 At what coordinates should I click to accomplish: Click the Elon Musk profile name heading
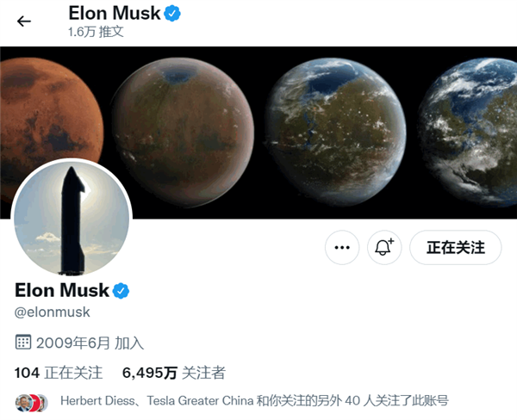coord(62,290)
